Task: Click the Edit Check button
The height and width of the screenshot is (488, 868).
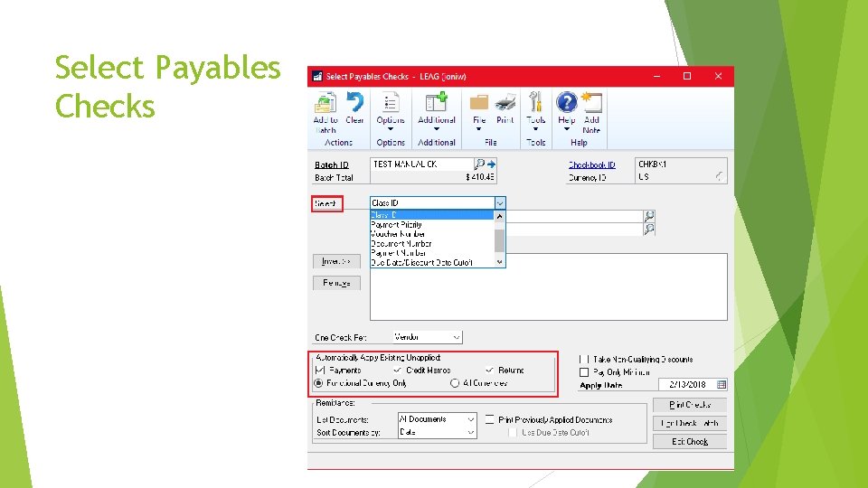Action: coord(690,442)
